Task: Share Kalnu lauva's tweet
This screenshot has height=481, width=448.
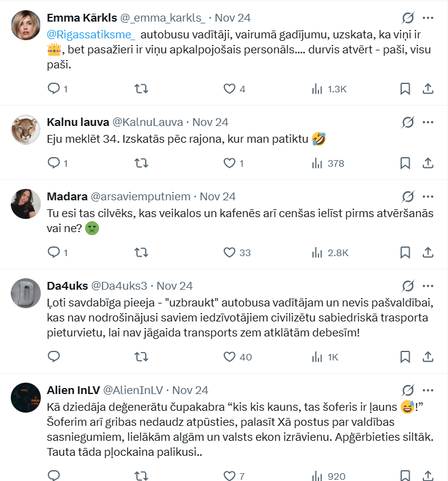Action: point(428,163)
